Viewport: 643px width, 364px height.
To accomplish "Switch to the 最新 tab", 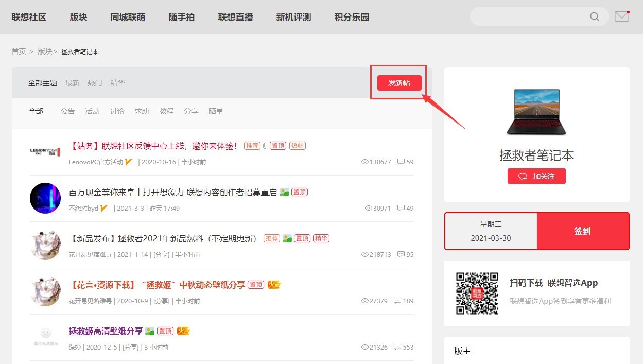I will [72, 83].
